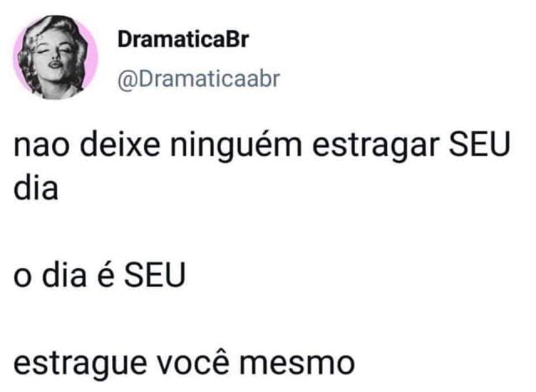Select the tweet line starting "nao deixe"
The image size is (536, 392).
[x=262, y=145]
